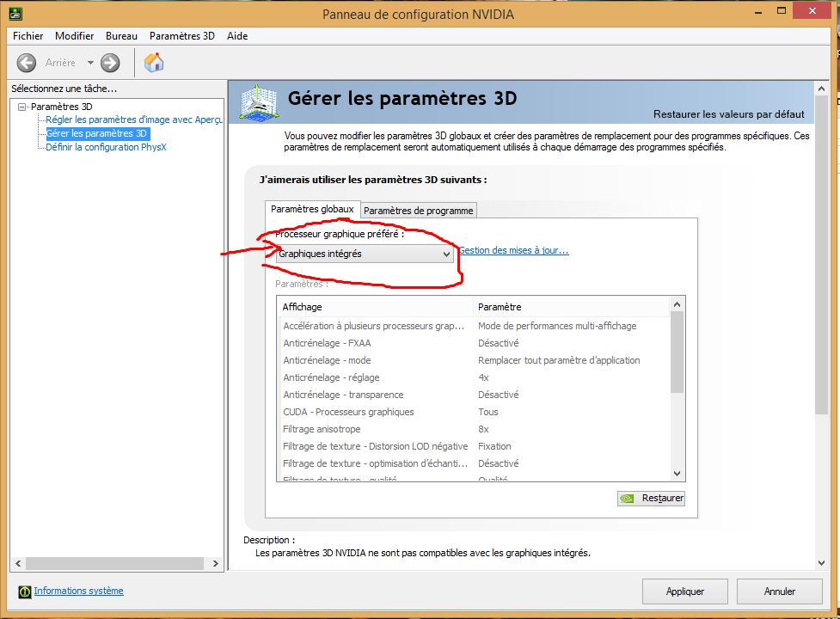
Task: Click main panel scroll up arrow
Action: coord(821,89)
